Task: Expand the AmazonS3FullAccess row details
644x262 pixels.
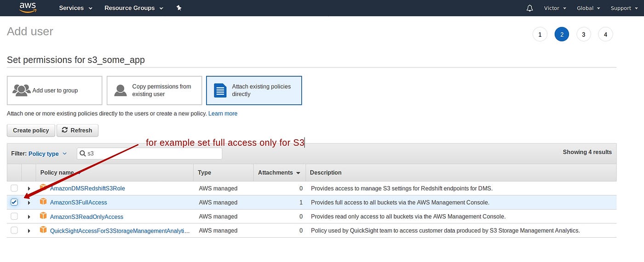Action: tap(29, 203)
